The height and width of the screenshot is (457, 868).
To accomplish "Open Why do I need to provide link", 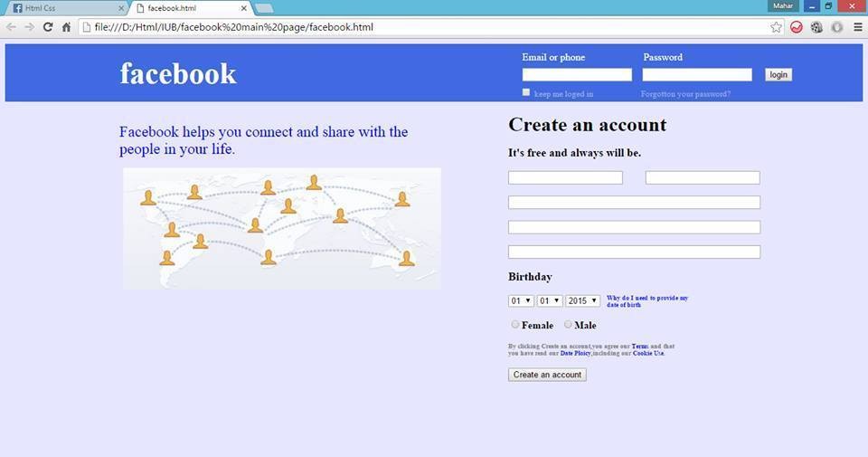I will [x=647, y=301].
